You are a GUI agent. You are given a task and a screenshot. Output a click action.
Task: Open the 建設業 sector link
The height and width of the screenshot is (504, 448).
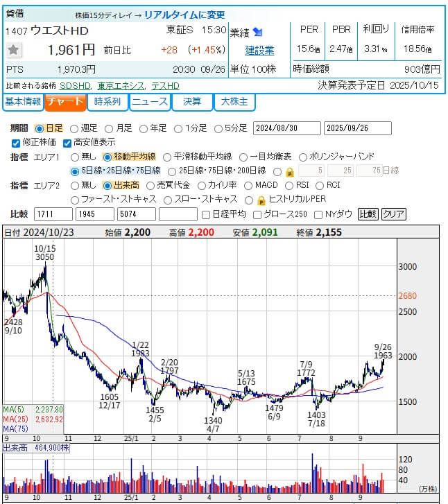click(x=259, y=50)
